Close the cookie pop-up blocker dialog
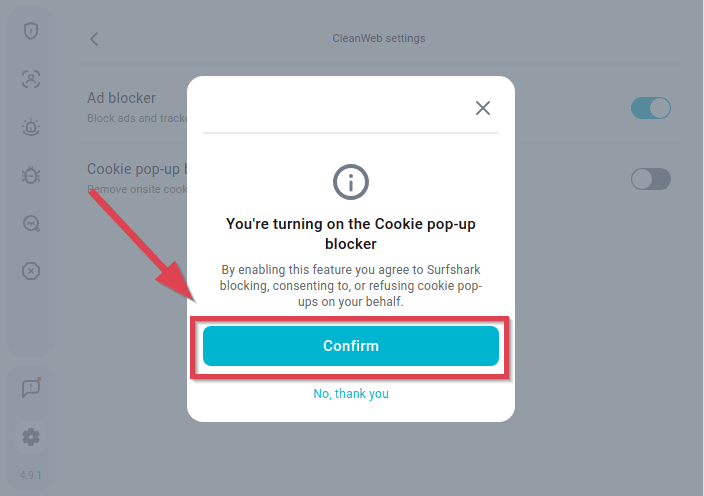Image resolution: width=704 pixels, height=496 pixels. 483,108
